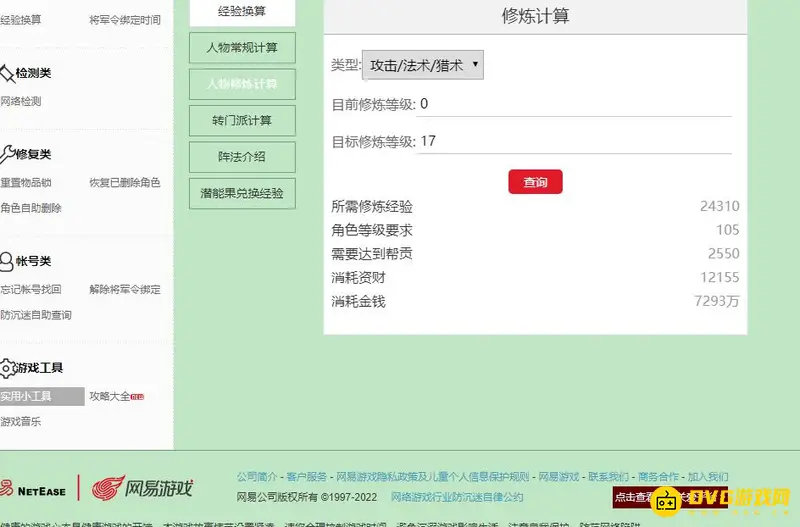Screen dimensions: 800x527
Task: Click the 游戏工具 gear icon
Action: (8, 368)
